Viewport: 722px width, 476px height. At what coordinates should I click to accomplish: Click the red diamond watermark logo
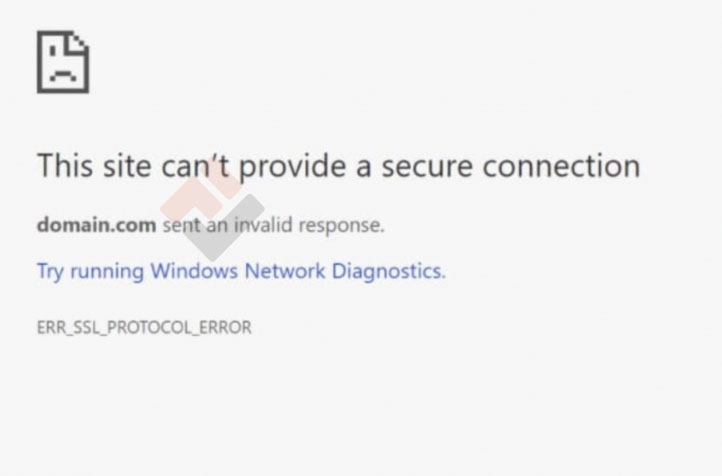(212, 187)
